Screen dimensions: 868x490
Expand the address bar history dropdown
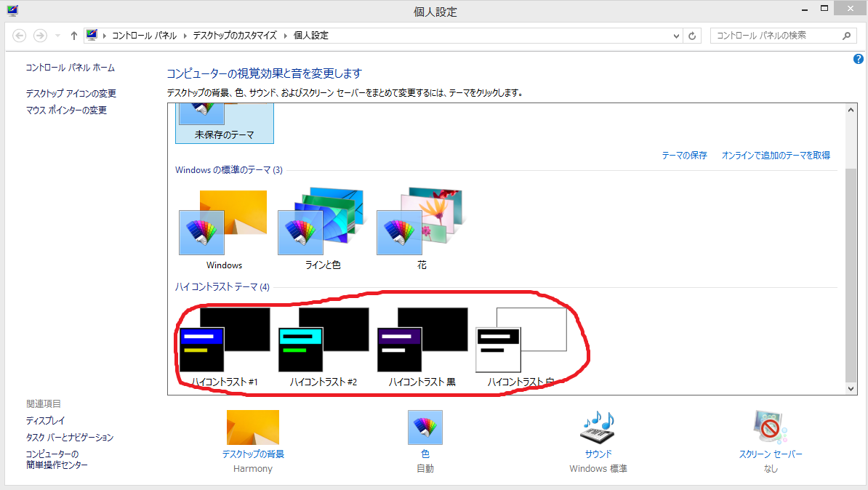tap(676, 36)
